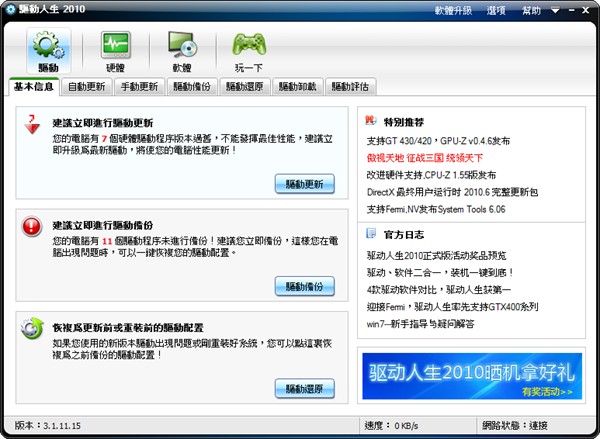Viewport: 600px width, 439px height.
Task: Open the 軟體升級 menu item
Action: (x=453, y=11)
